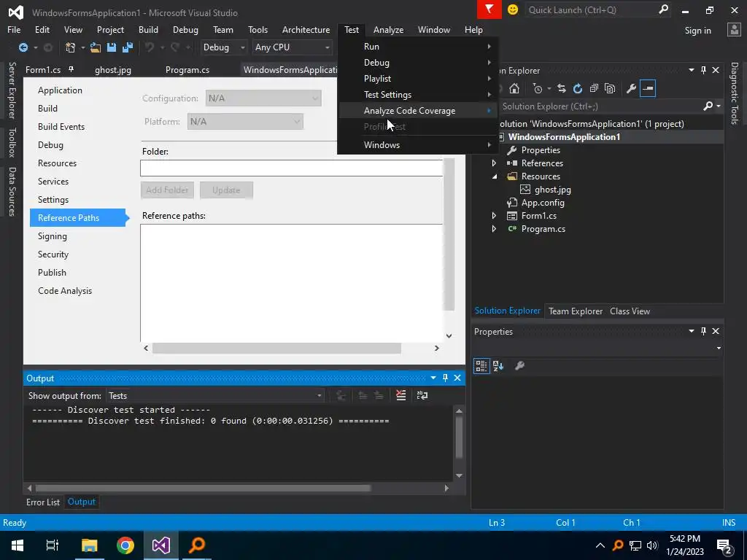Click the Reference Paths horizontal scrollbar thumb
Viewport: 747px width, 560px height.
click(276, 349)
